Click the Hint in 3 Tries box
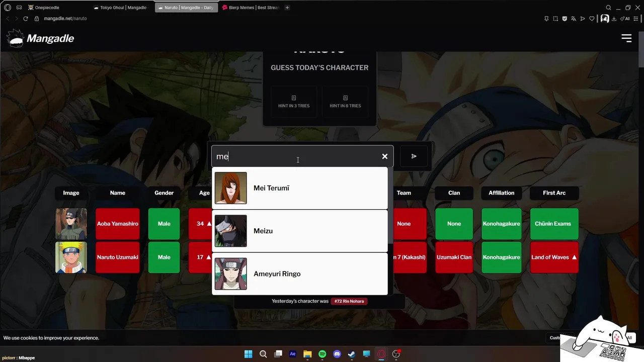Viewport: 644px width, 362px height. pos(294,102)
